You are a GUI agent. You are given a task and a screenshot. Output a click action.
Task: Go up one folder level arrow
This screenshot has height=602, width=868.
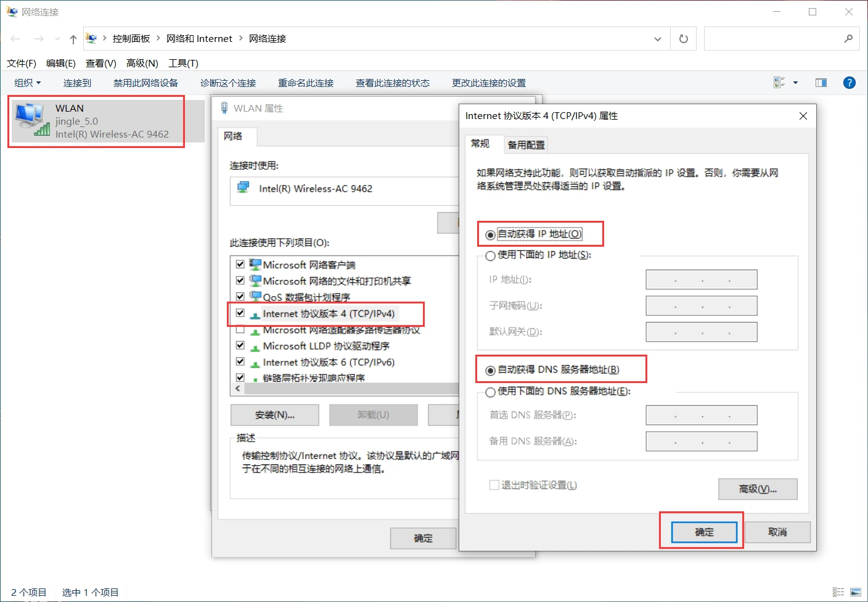pos(73,39)
